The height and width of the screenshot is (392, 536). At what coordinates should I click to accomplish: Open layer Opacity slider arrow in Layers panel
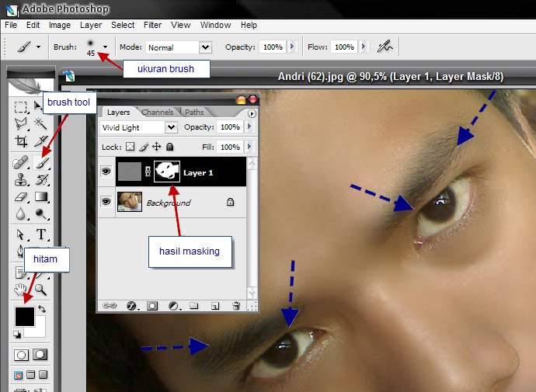(x=249, y=127)
